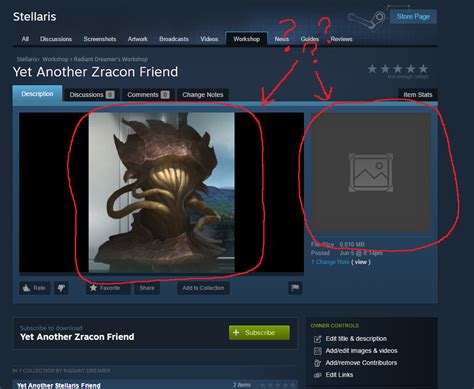Click the link icon beside Edit Links

pos(318,375)
